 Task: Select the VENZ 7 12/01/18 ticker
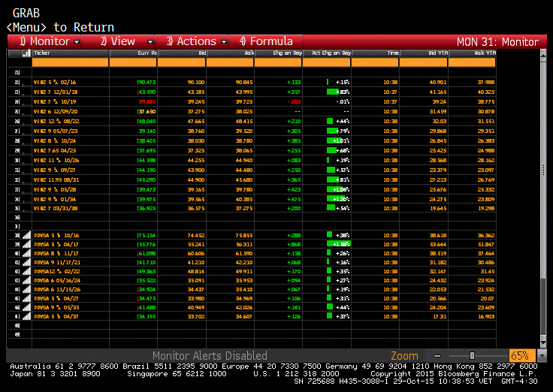56,92
